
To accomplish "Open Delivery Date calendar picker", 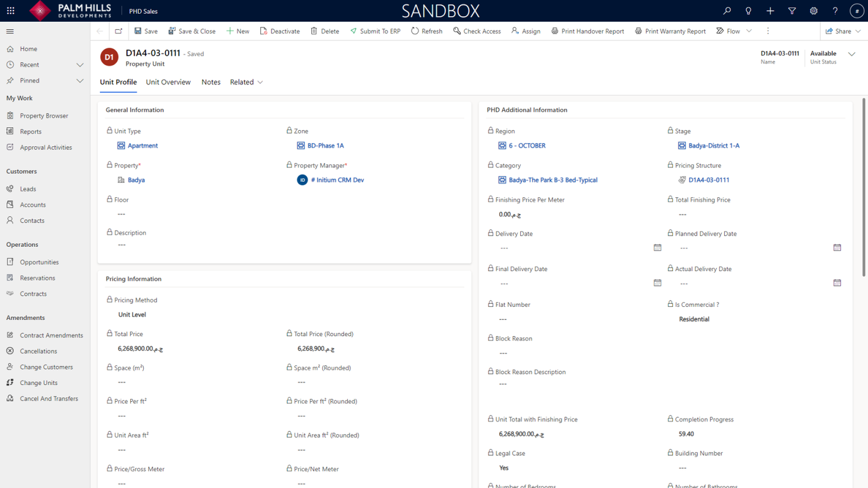I will [x=657, y=247].
